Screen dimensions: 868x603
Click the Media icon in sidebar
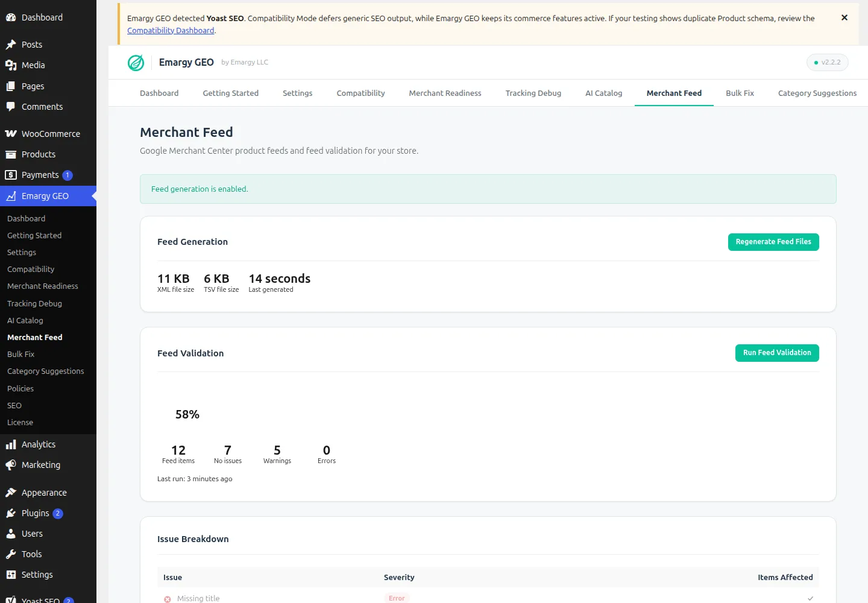coord(11,65)
